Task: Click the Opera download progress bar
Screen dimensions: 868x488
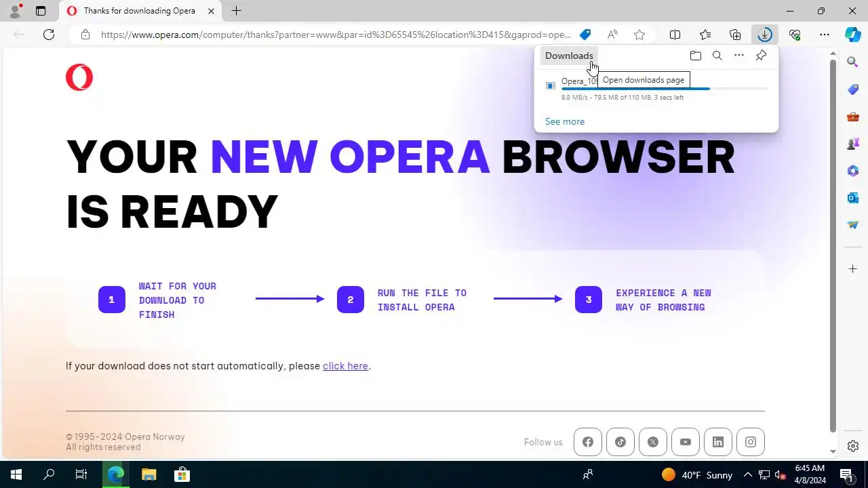Action: pos(665,89)
